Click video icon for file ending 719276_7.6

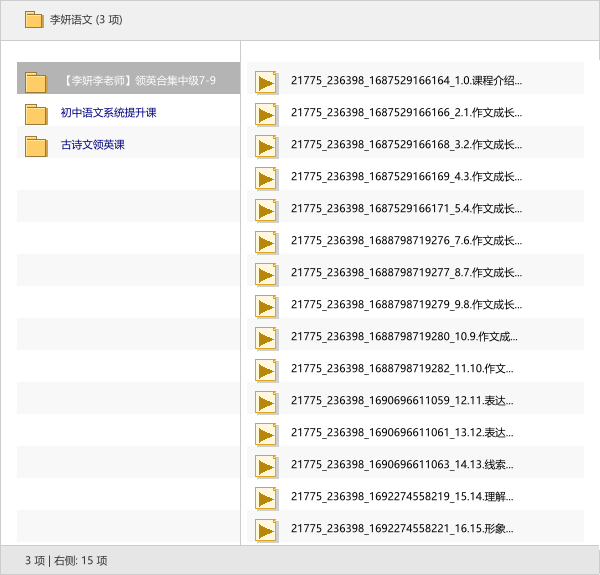tap(266, 242)
